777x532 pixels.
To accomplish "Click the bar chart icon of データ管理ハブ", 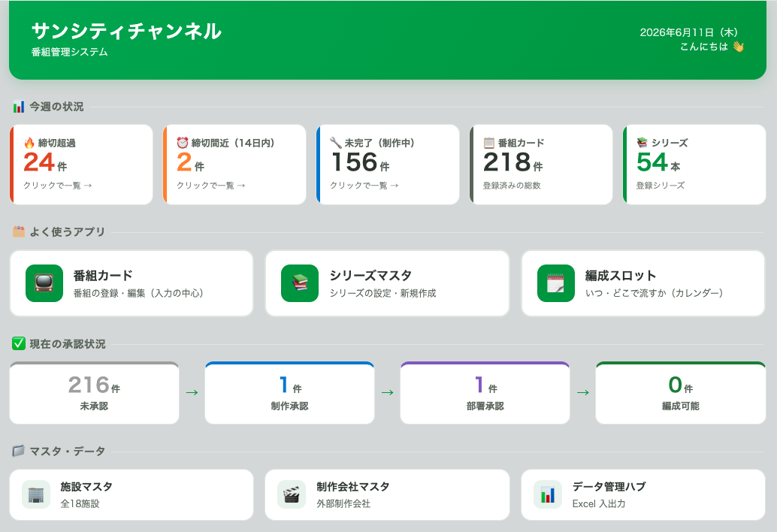I will tap(548, 494).
